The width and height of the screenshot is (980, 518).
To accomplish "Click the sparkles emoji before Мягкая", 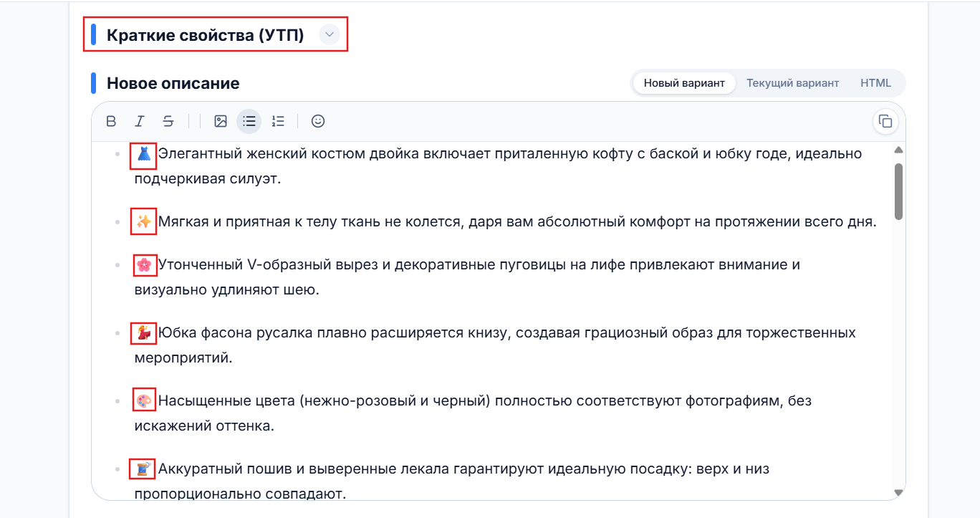I will [143, 222].
